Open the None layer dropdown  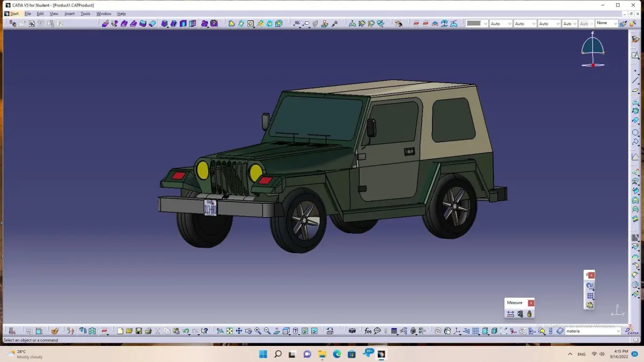pyautogui.click(x=606, y=24)
